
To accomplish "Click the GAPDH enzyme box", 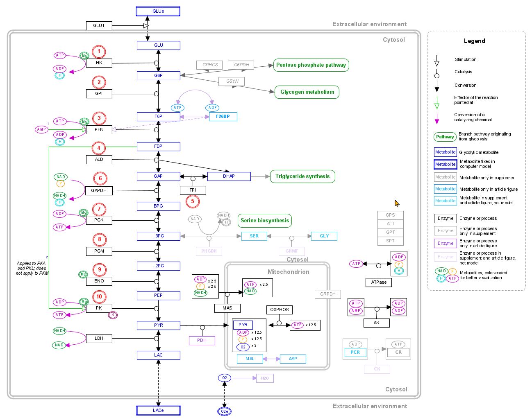I will click(x=99, y=190).
